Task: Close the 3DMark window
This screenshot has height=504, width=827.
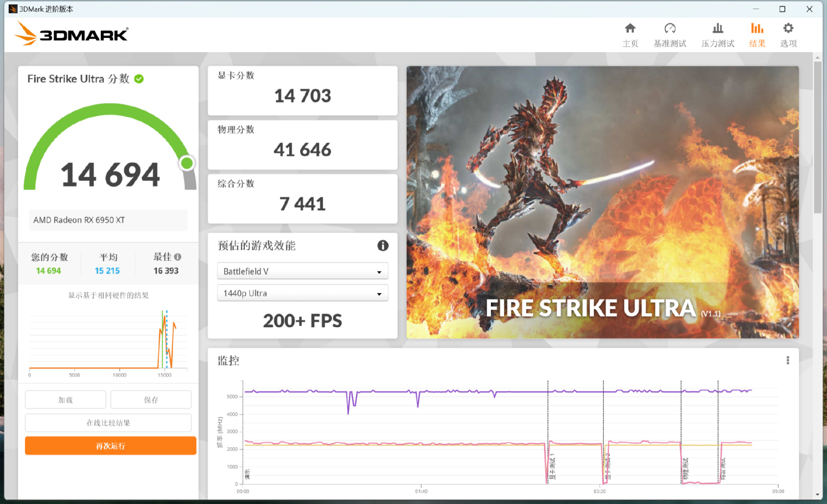Action: (x=809, y=9)
